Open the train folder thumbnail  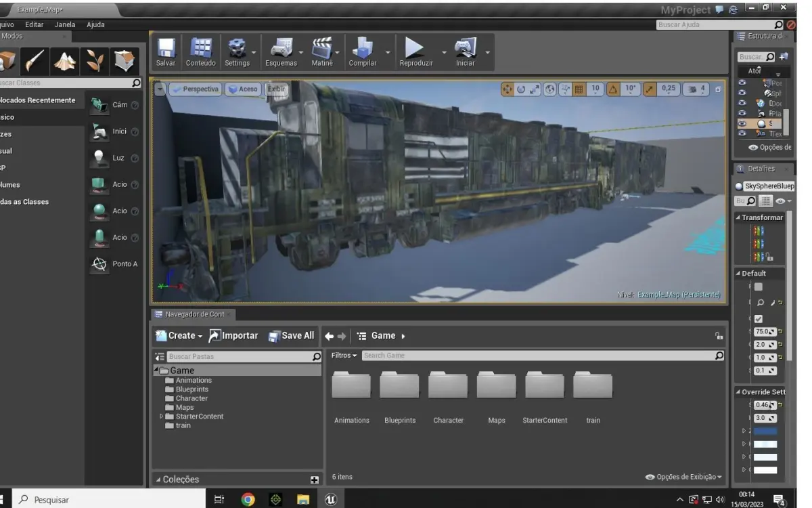(593, 386)
